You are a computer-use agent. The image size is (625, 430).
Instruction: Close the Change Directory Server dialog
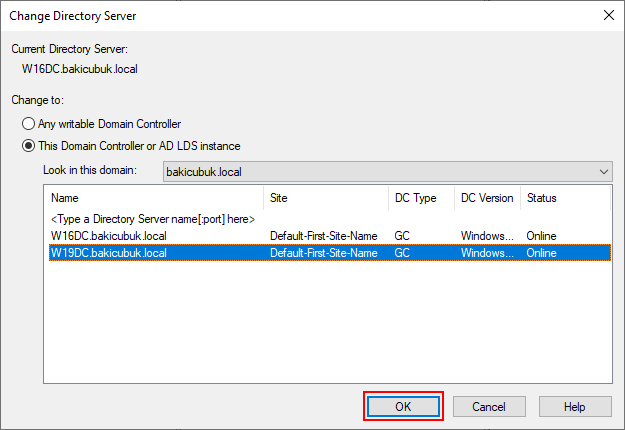pyautogui.click(x=609, y=16)
